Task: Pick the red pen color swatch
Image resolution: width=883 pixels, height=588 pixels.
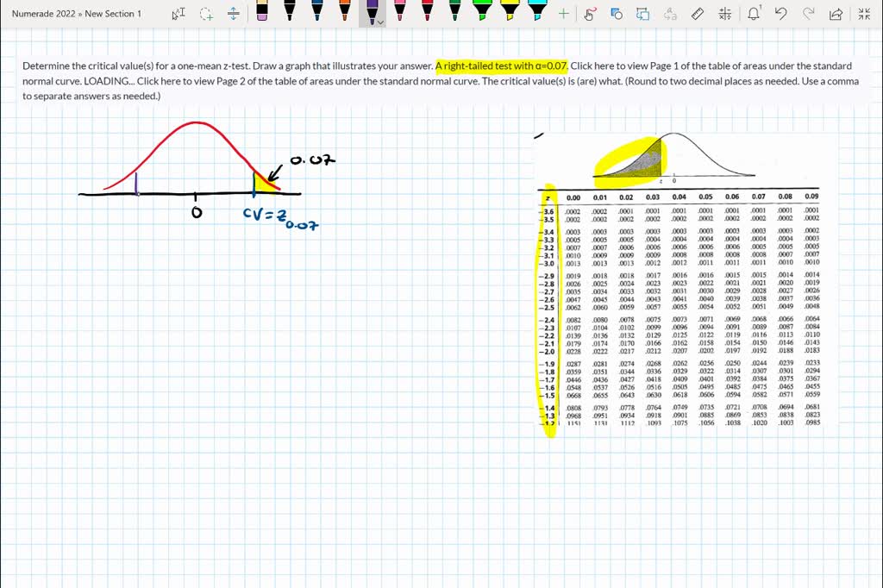Action: click(427, 13)
